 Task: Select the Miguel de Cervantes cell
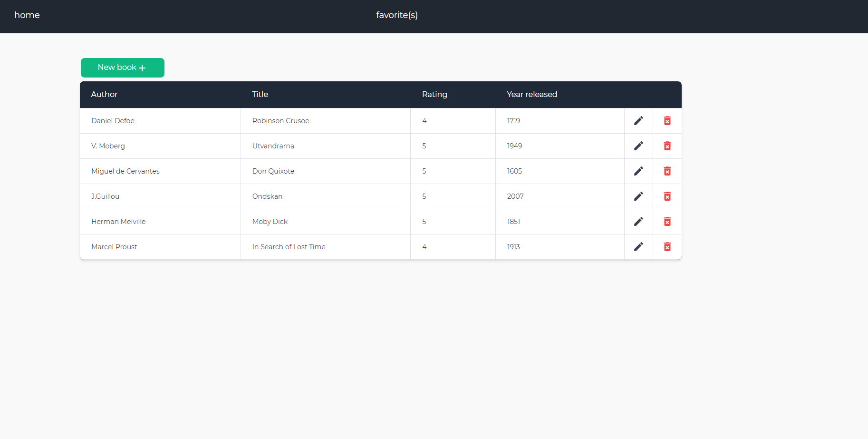click(x=160, y=171)
